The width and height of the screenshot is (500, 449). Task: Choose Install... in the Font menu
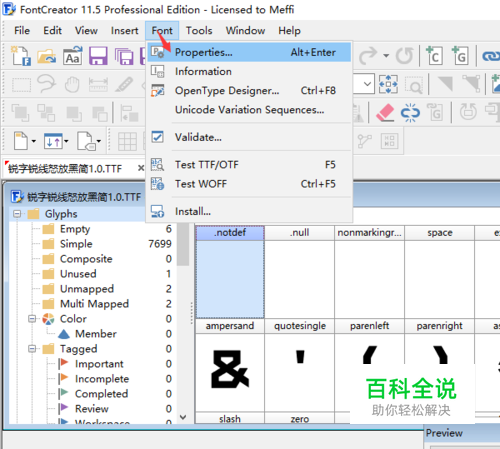click(249, 211)
